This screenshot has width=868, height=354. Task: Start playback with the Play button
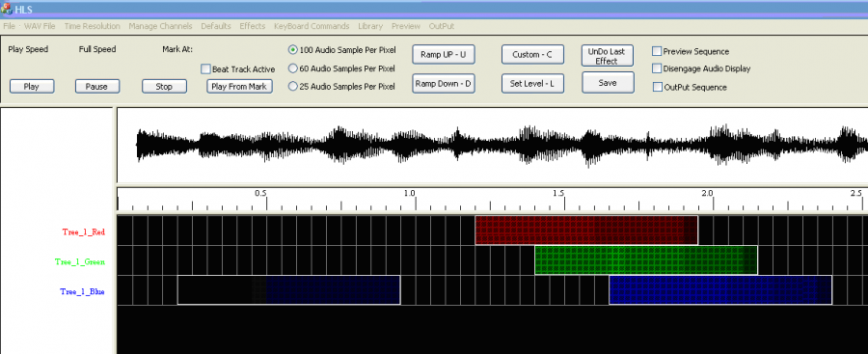click(32, 87)
